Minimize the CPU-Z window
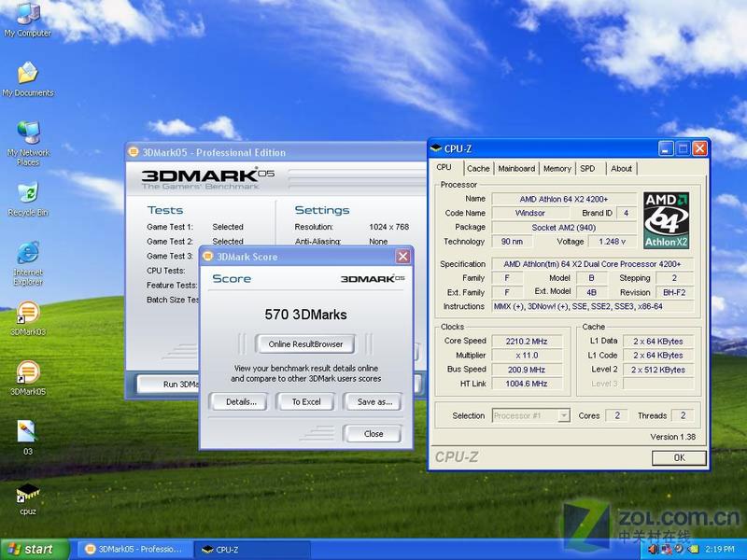The height and width of the screenshot is (560, 747). click(x=666, y=148)
